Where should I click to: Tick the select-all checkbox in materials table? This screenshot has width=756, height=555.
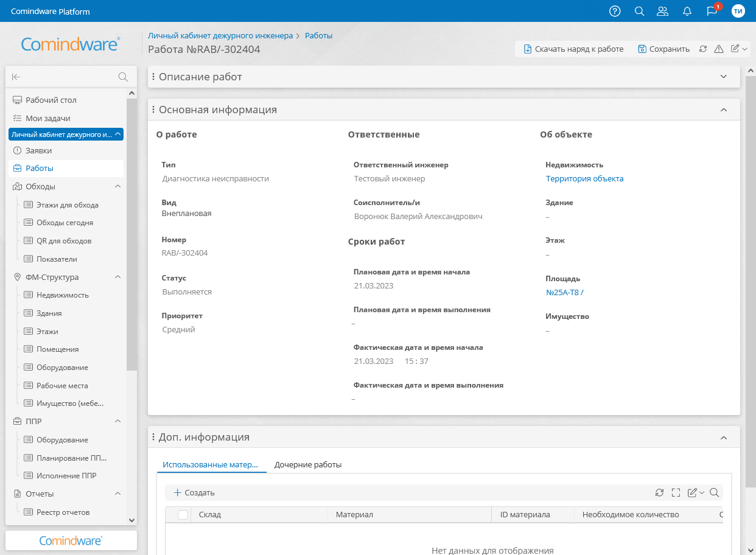183,515
